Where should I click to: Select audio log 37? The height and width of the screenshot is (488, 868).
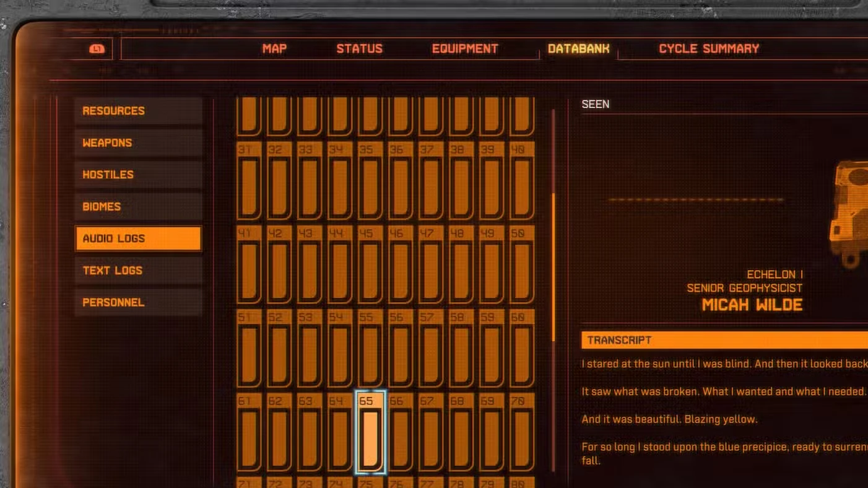point(430,181)
